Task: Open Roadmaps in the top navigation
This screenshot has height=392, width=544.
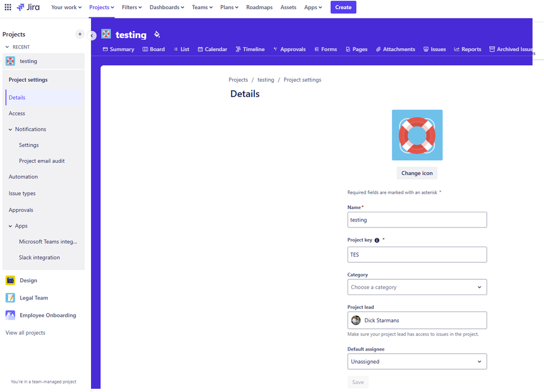Action: coord(260,7)
